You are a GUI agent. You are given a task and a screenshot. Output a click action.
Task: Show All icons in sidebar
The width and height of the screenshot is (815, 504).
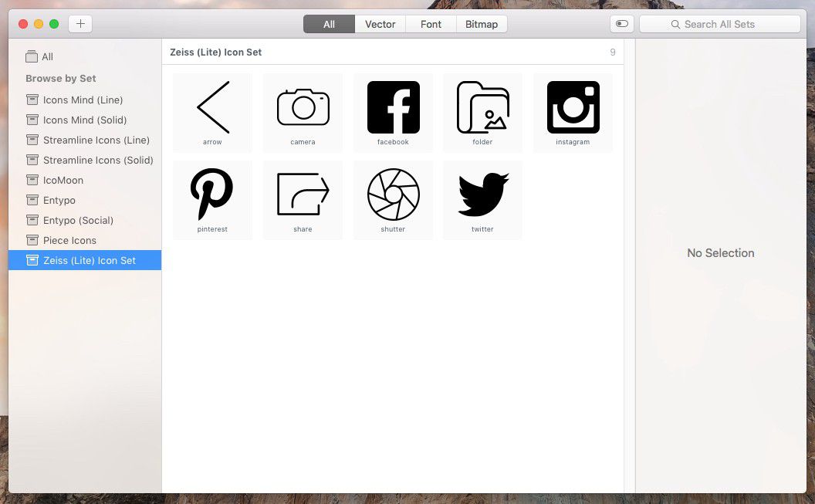tap(47, 56)
